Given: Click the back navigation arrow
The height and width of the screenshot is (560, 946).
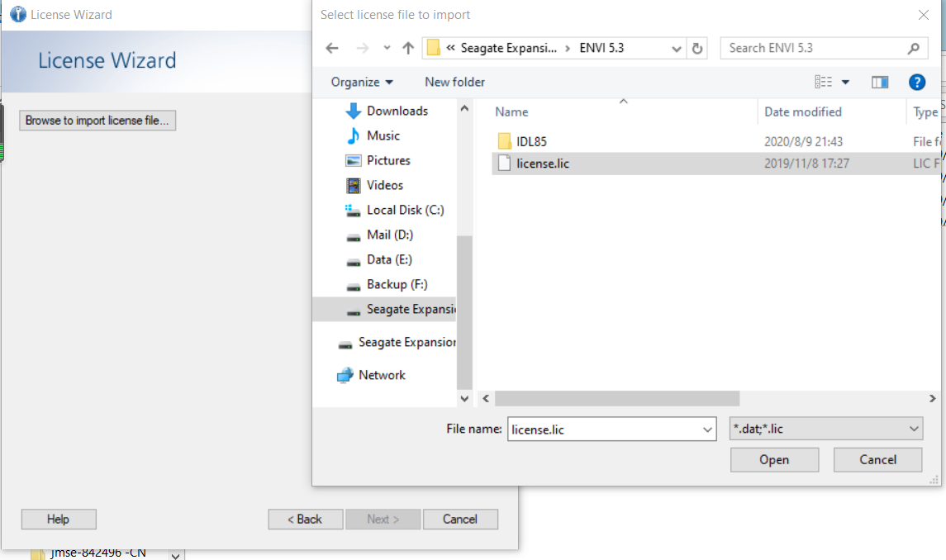Looking at the screenshot, I should tap(332, 48).
